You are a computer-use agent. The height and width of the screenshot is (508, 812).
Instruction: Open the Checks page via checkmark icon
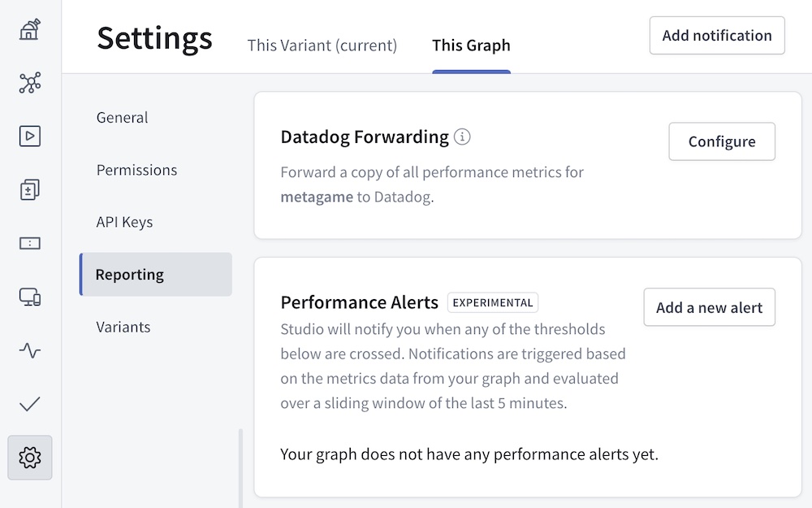click(30, 404)
